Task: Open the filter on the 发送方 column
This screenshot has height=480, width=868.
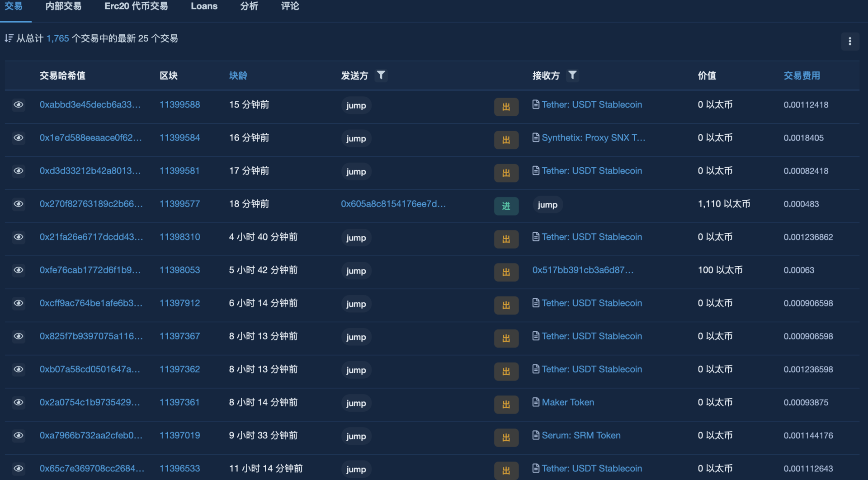Action: click(381, 75)
